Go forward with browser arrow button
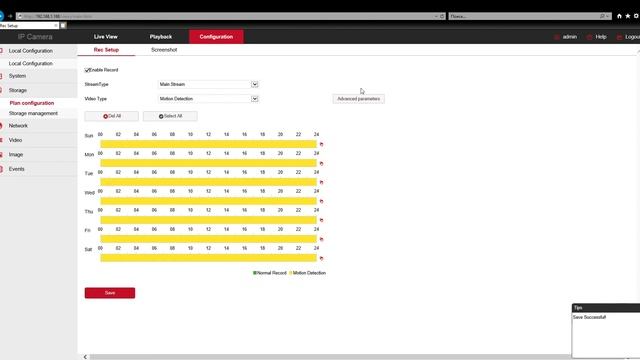 pyautogui.click(x=10, y=16)
